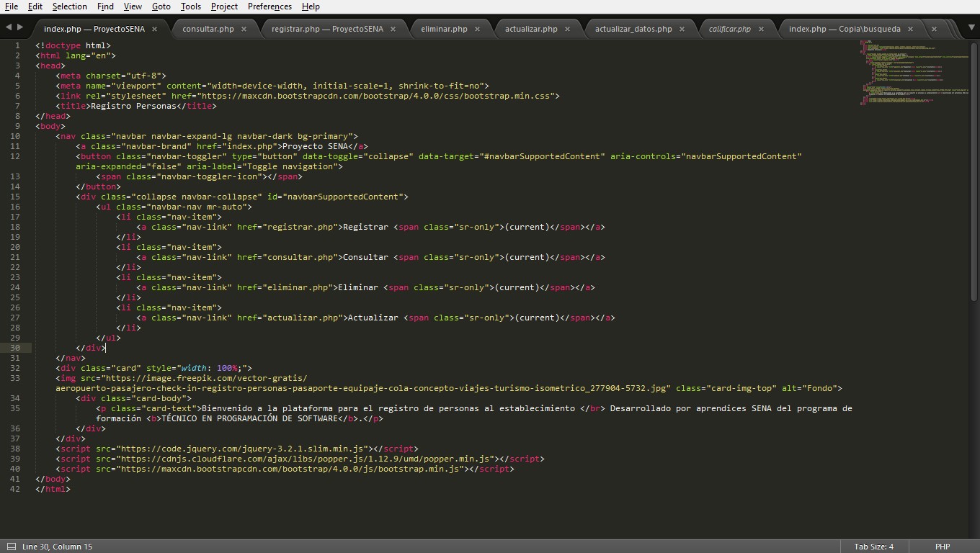Switch to index.php — Copia\busqueda tab
The width and height of the screenshot is (980, 553).
point(845,29)
